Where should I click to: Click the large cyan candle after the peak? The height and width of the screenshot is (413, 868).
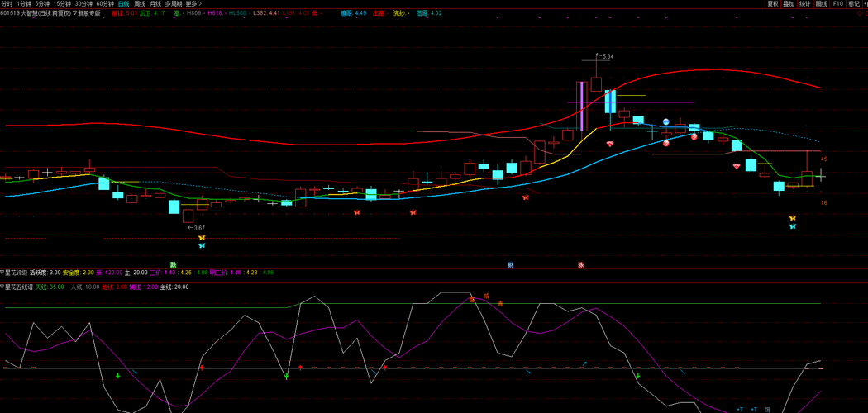[611, 102]
